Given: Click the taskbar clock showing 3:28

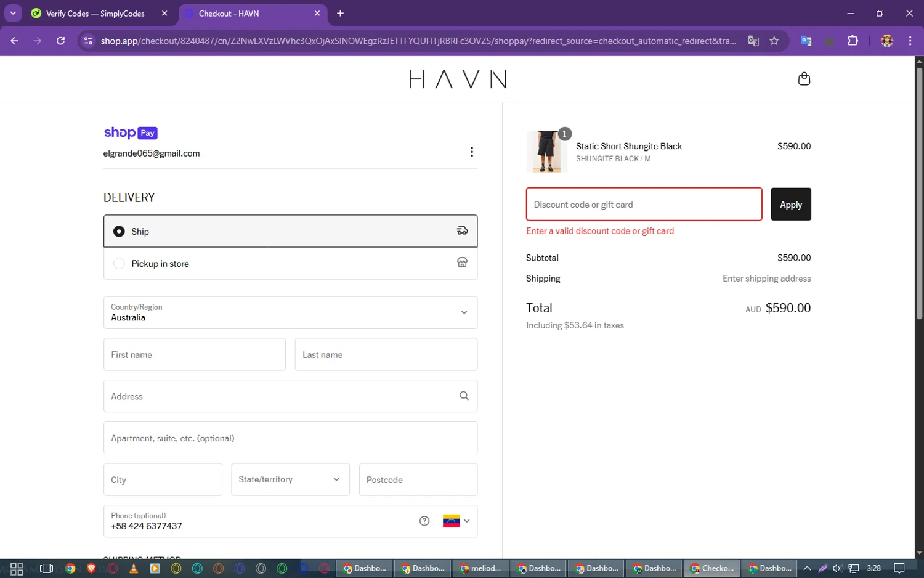Looking at the screenshot, I should [873, 568].
